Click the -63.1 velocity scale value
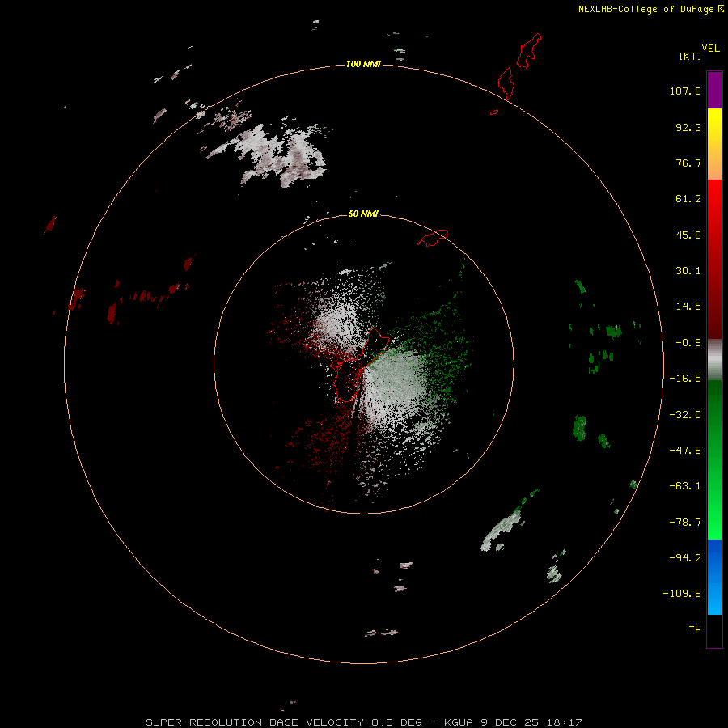Viewport: 728px width, 728px height. [685, 486]
